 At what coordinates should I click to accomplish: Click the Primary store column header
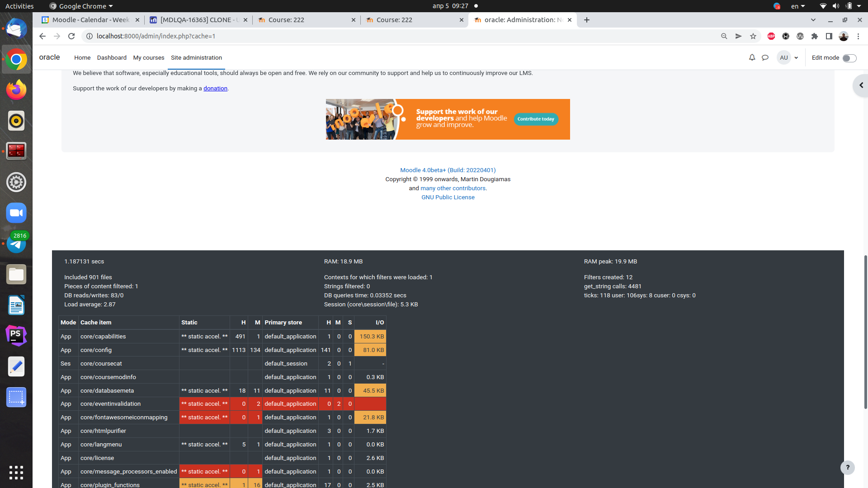[x=283, y=323]
